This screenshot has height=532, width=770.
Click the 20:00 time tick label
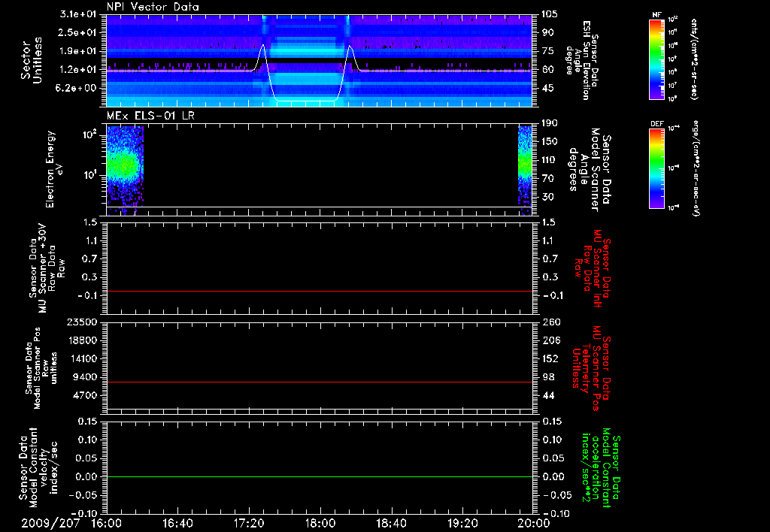click(534, 523)
